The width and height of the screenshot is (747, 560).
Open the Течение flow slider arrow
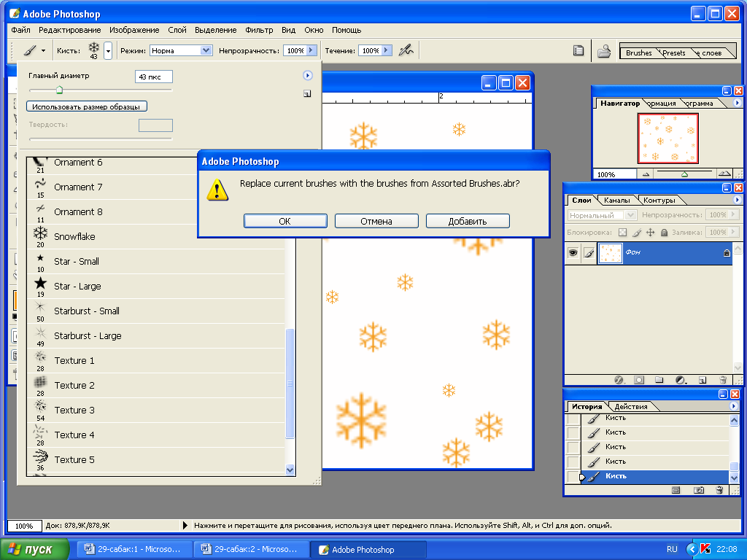click(x=387, y=50)
